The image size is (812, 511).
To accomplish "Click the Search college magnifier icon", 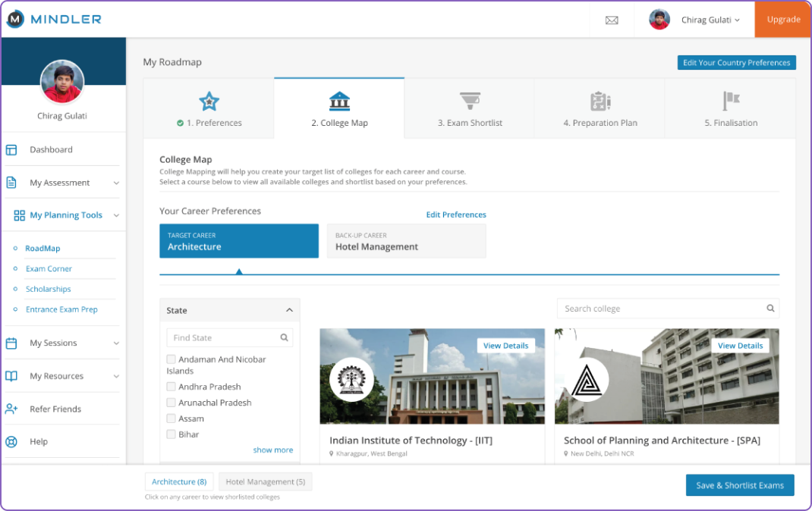I will coord(770,309).
